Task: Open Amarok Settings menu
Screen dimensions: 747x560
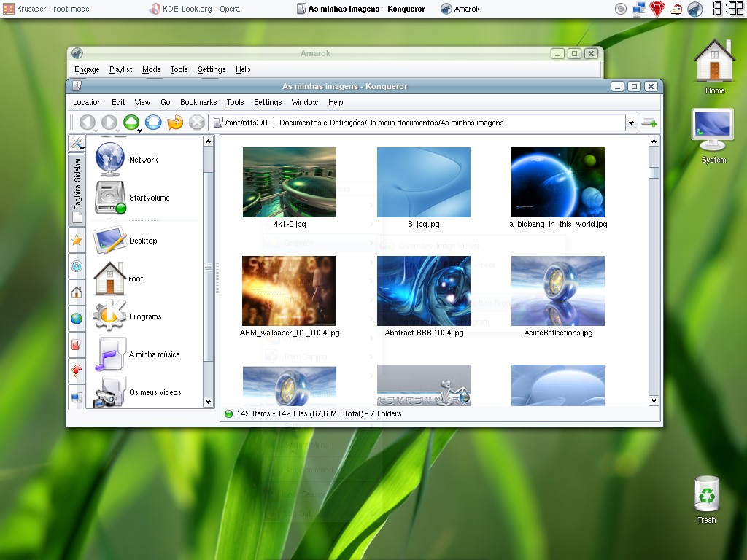Action: point(212,69)
